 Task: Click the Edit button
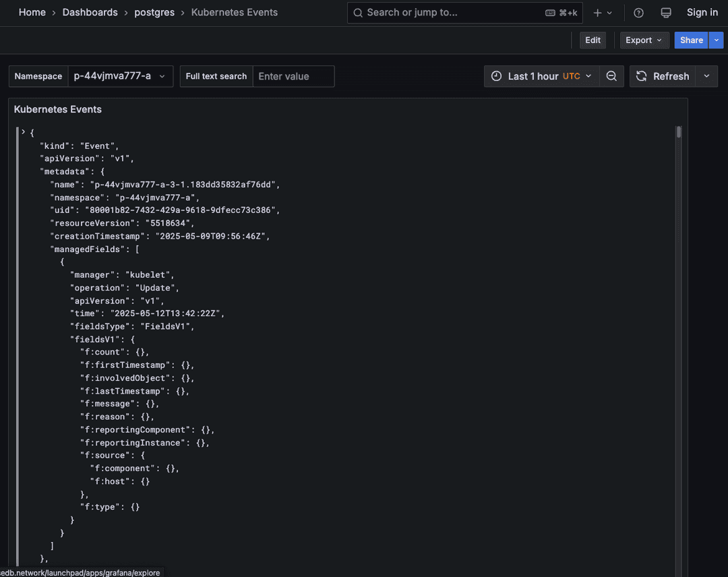pyautogui.click(x=593, y=40)
